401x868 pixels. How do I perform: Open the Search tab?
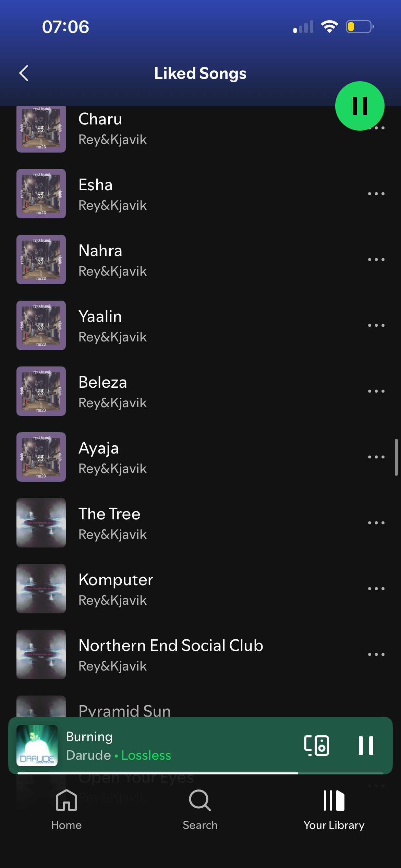pyautogui.click(x=200, y=810)
